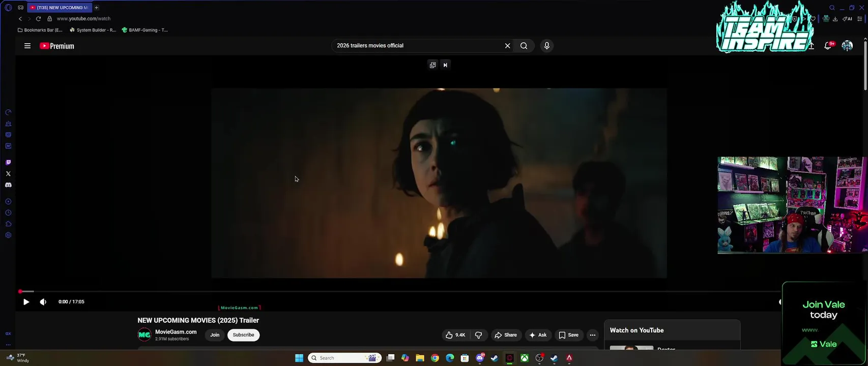Search with your voice microphone

pyautogui.click(x=546, y=46)
